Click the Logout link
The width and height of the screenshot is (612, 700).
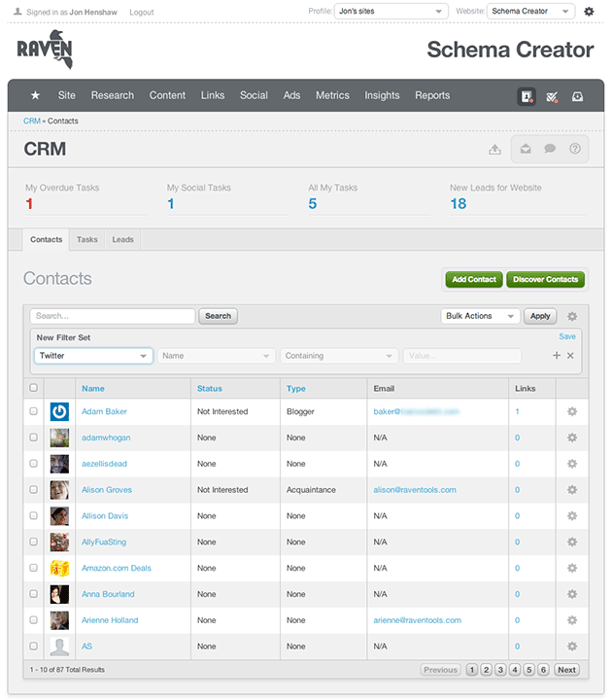point(142,12)
